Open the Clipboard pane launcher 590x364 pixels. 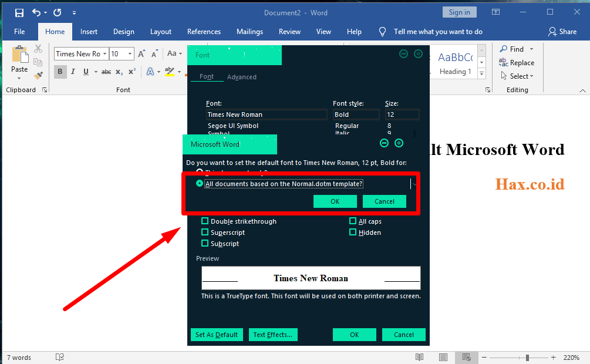pyautogui.click(x=45, y=90)
